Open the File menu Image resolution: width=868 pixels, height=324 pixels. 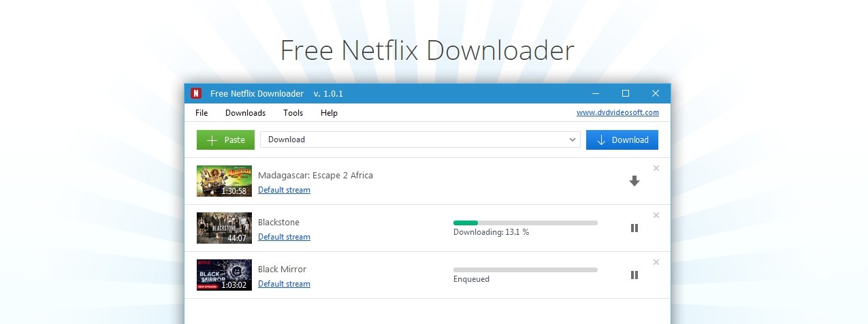click(202, 113)
